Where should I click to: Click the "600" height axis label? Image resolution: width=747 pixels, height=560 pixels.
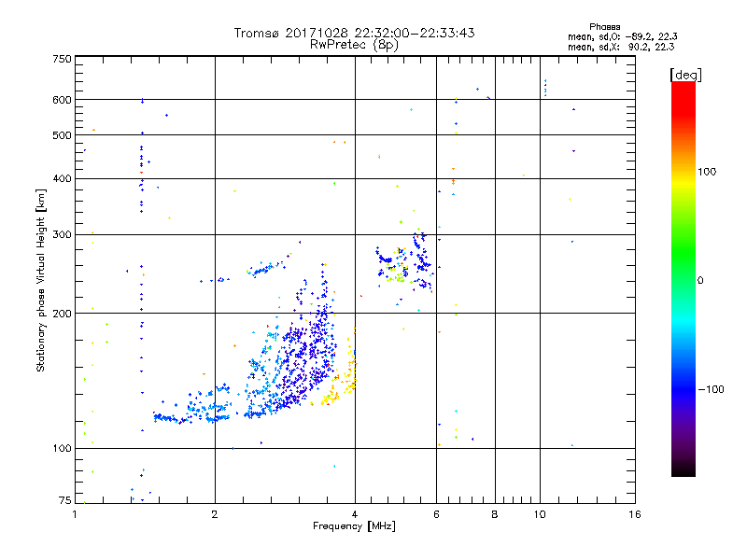63,100
